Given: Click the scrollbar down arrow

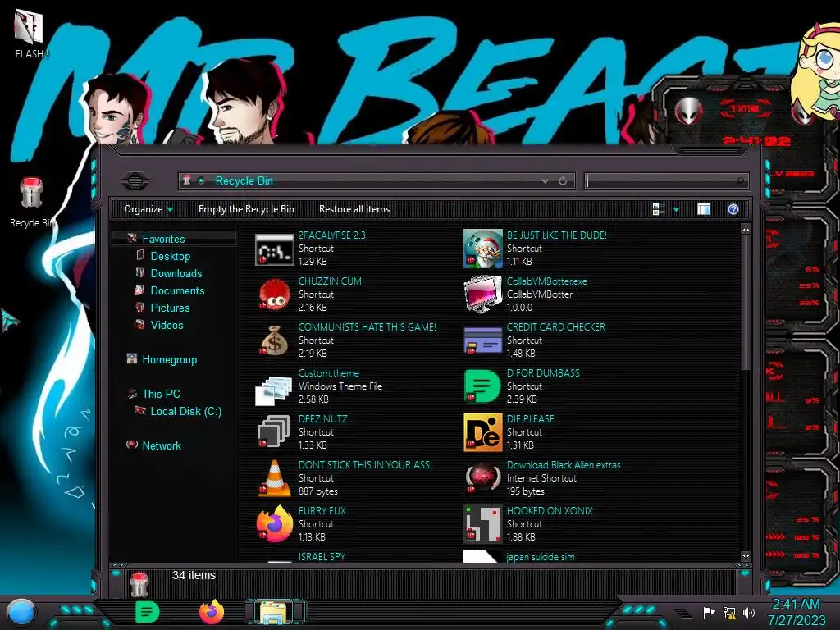Looking at the screenshot, I should click(x=745, y=557).
